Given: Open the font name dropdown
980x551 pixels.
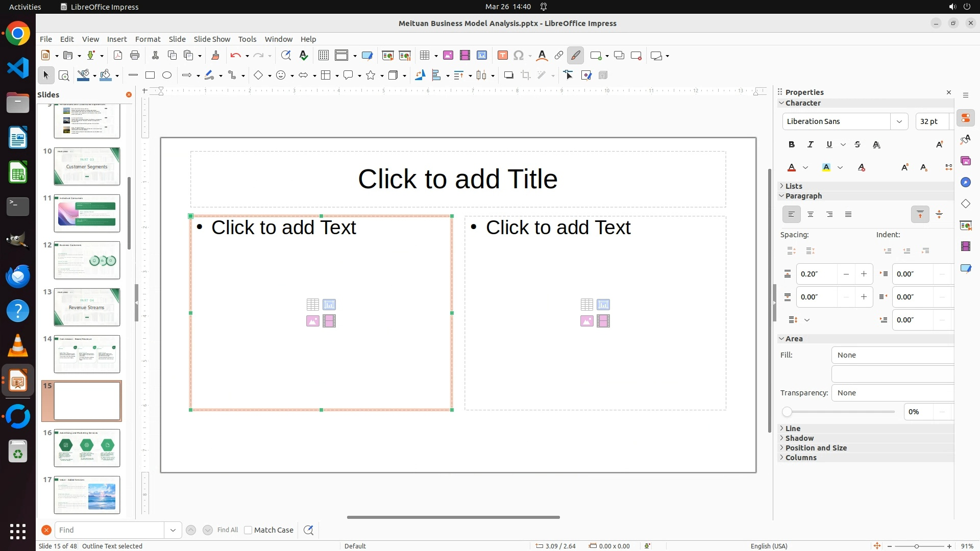Looking at the screenshot, I should 899,121.
